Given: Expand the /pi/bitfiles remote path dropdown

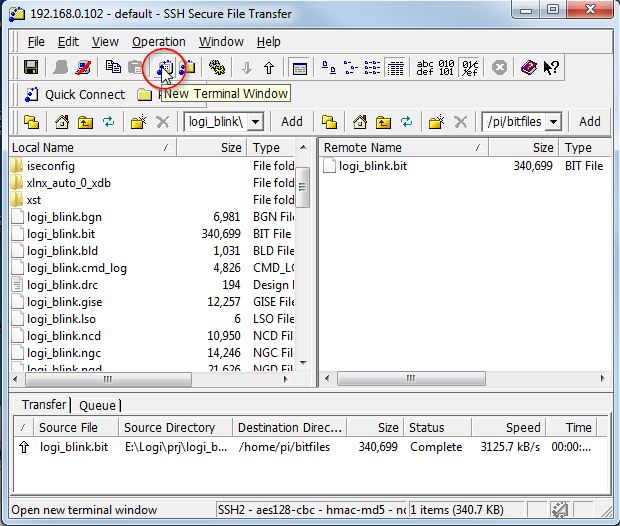Looking at the screenshot, I should pos(554,122).
